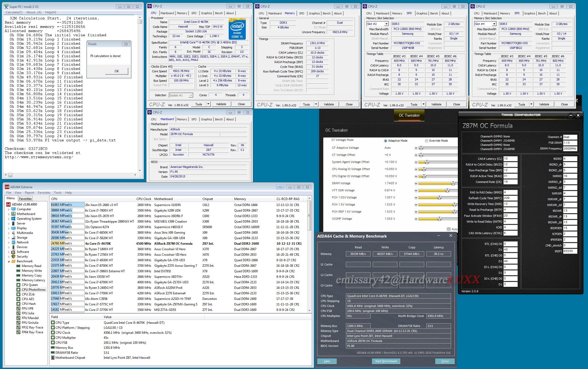Screen dimensions: 588x369
Task: Click the FP64 Ray-Trace benchmark icon
Action: click(x=18, y=332)
